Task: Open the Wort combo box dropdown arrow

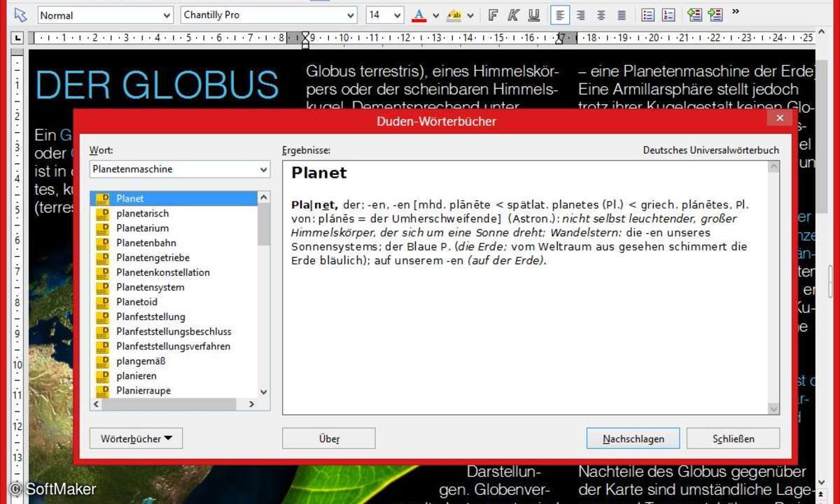Action: point(263,169)
